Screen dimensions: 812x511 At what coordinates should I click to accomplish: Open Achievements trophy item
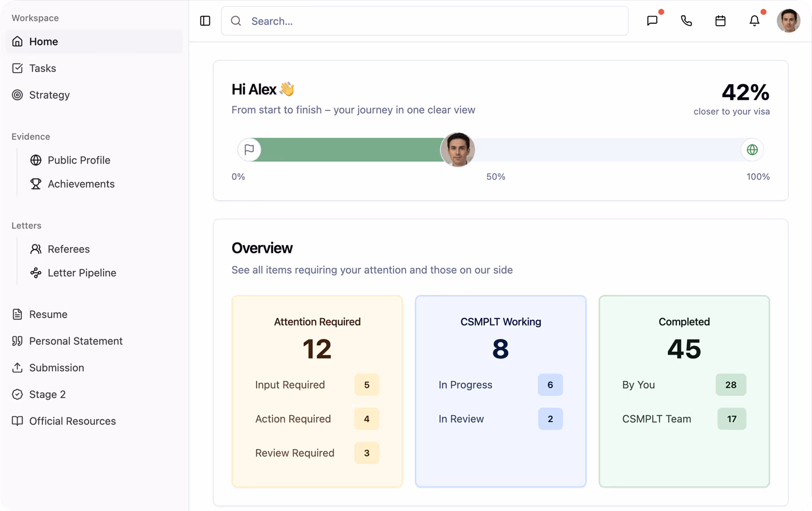(x=81, y=184)
